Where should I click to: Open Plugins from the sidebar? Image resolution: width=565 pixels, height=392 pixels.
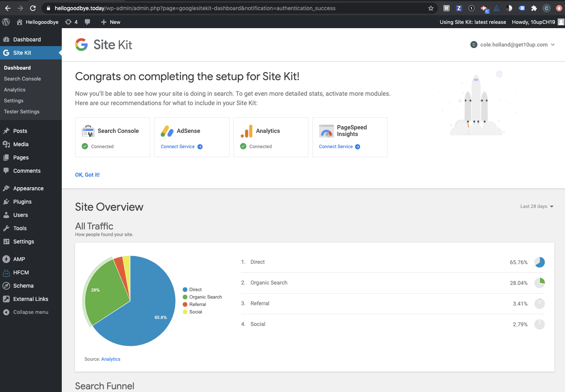pyautogui.click(x=31, y=202)
